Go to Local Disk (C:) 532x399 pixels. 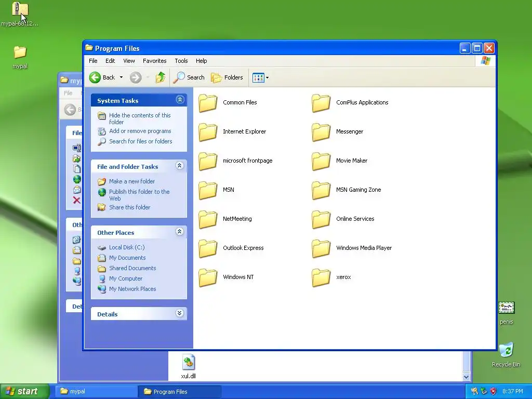127,247
